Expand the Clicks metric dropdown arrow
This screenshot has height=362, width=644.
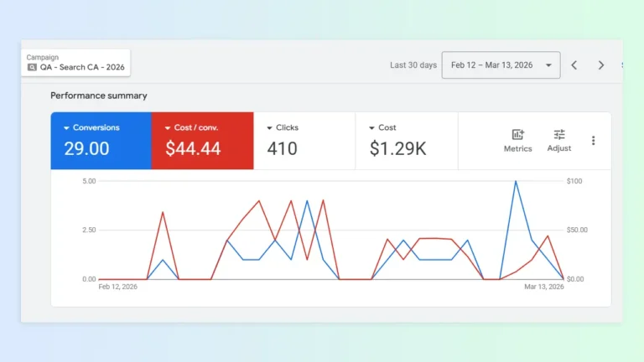(x=269, y=128)
